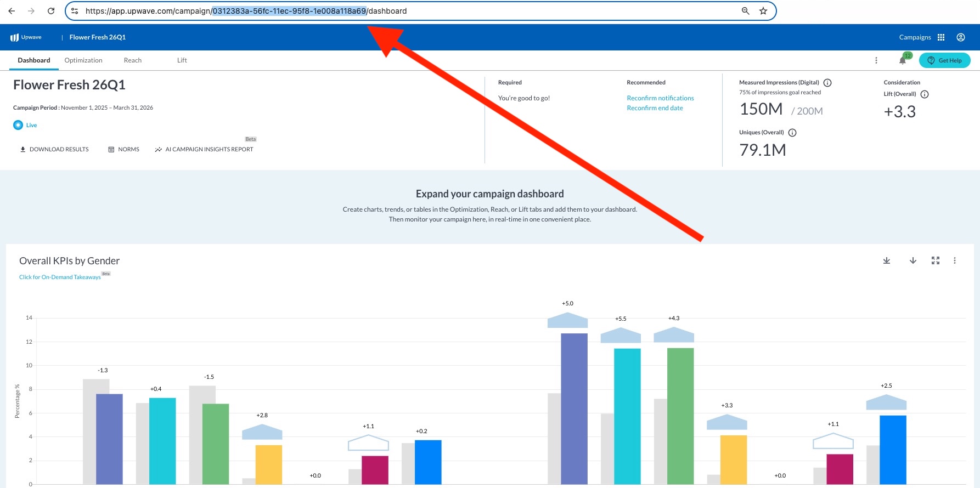Switch to the Optimization tab
This screenshot has height=488, width=980.
pos(83,60)
